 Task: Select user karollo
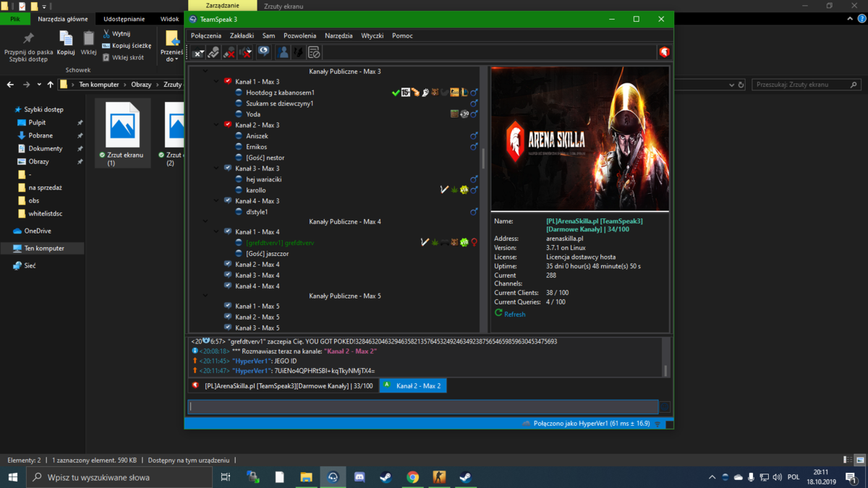[x=255, y=190]
